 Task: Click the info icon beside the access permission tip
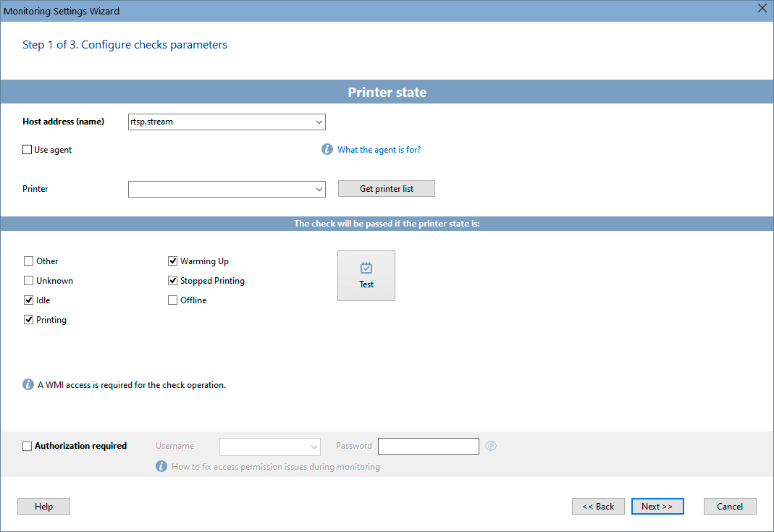click(161, 466)
